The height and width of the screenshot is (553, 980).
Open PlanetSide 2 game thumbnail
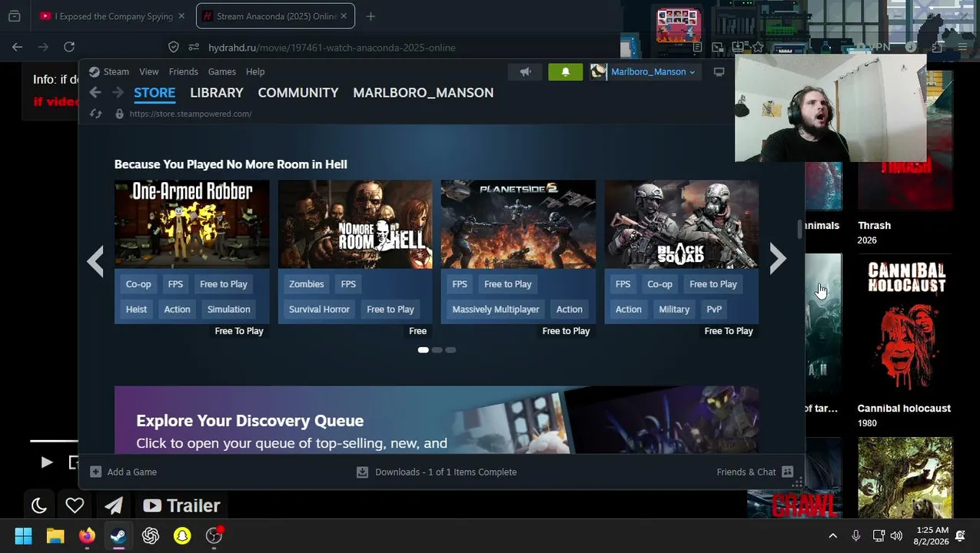(x=518, y=224)
